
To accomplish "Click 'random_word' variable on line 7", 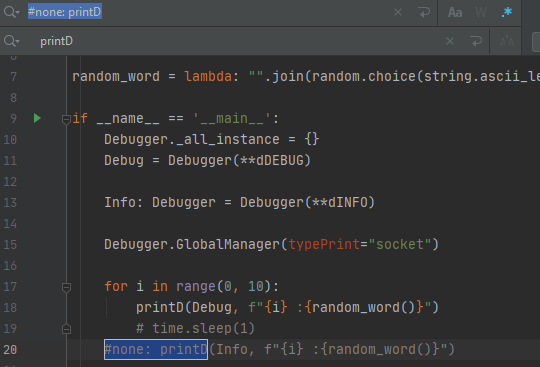I will coord(116,76).
